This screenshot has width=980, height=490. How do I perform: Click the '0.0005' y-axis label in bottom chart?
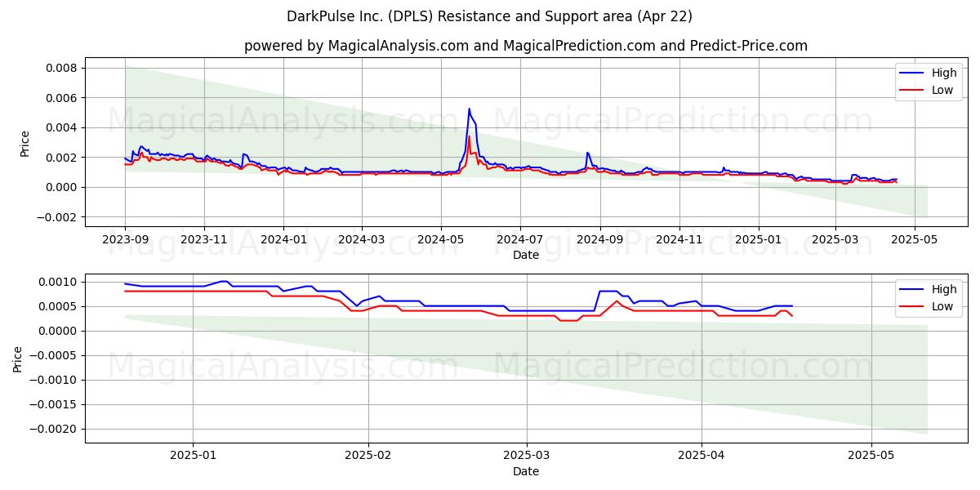coord(59,306)
